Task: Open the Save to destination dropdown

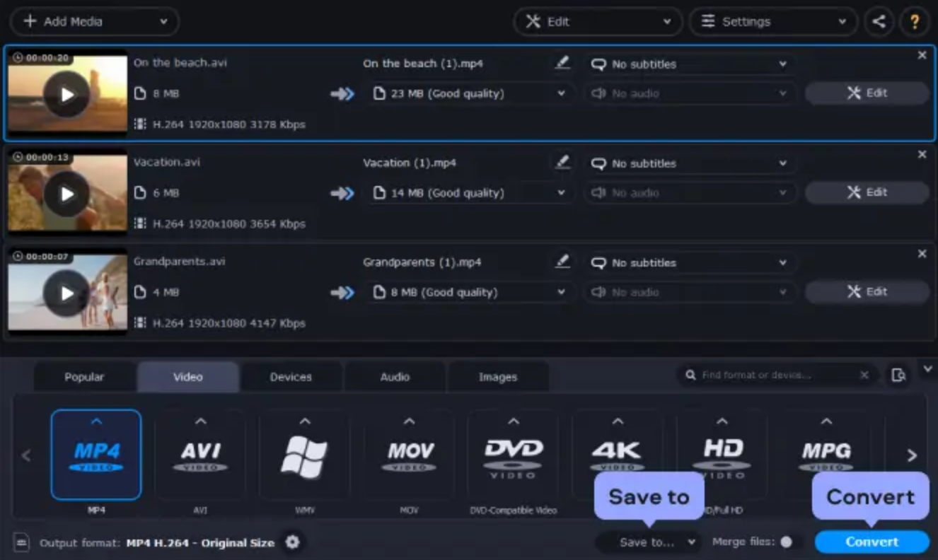Action: [x=649, y=542]
